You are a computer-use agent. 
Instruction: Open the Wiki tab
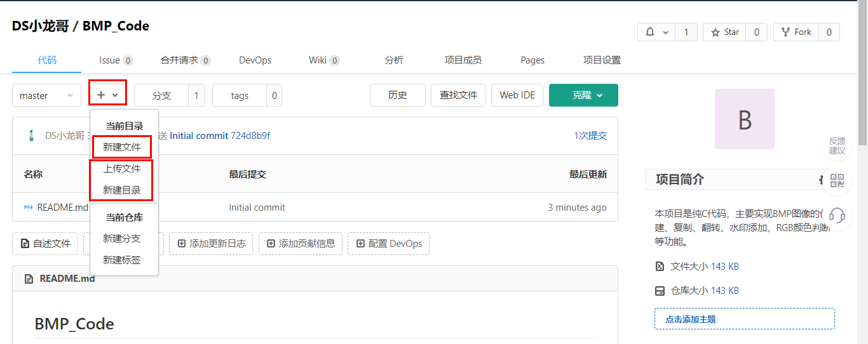coord(324,60)
